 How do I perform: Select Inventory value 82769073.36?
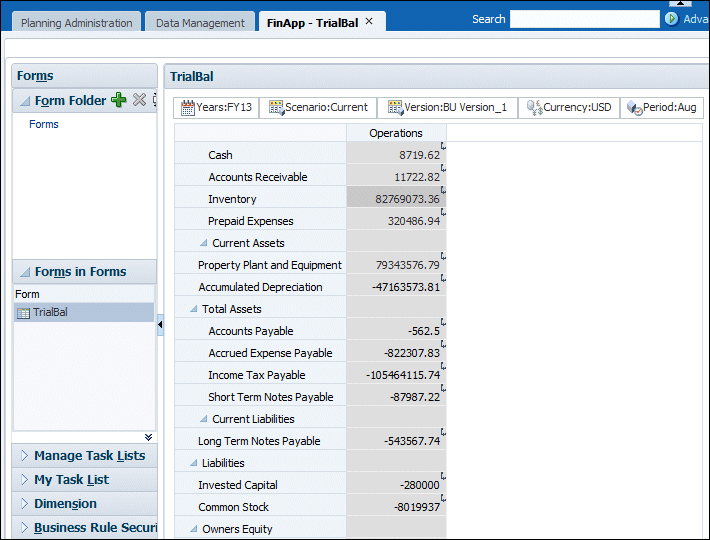pos(396,199)
